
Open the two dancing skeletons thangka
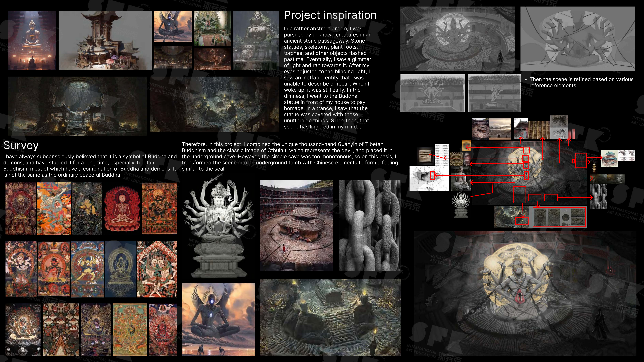(x=157, y=269)
